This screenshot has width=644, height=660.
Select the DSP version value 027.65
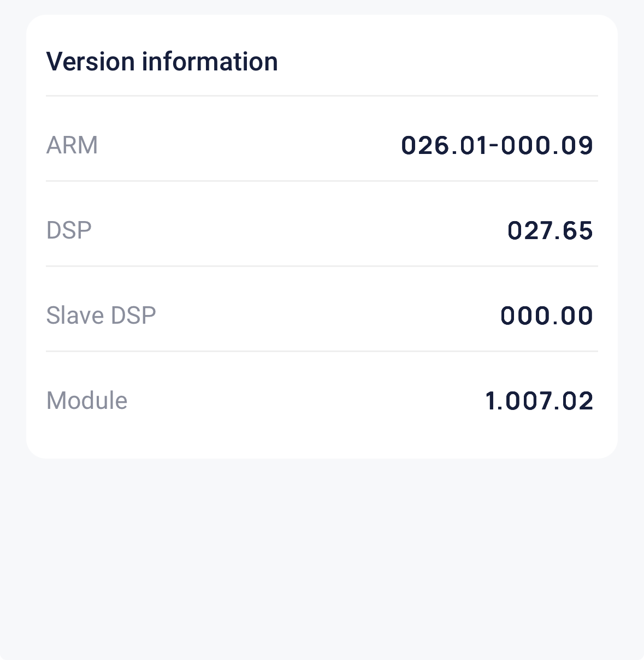(550, 230)
